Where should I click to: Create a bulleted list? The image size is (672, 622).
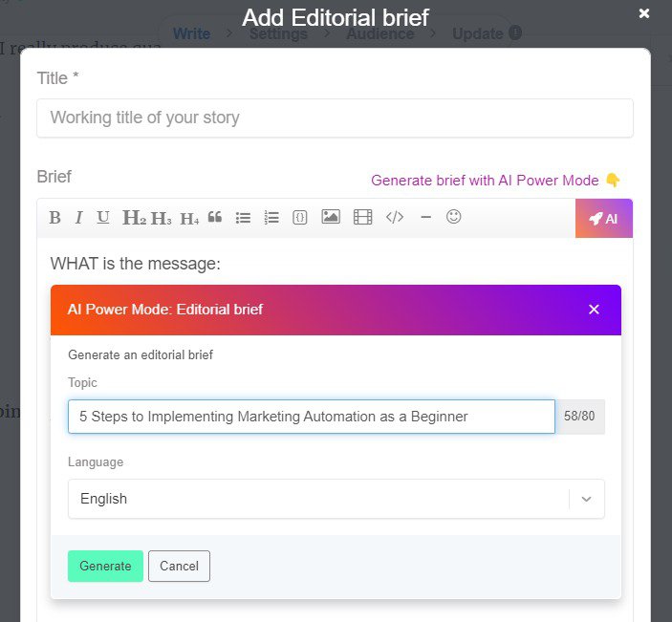tap(243, 218)
